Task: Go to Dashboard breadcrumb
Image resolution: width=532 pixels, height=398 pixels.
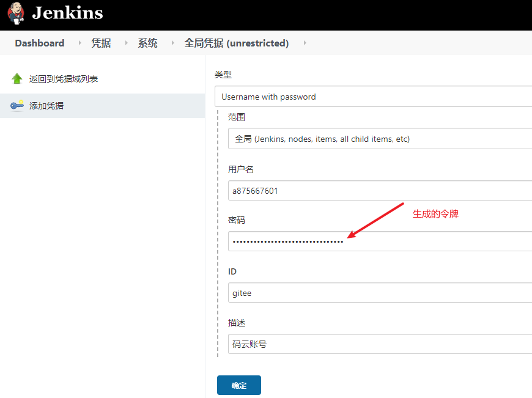Action: (40, 43)
